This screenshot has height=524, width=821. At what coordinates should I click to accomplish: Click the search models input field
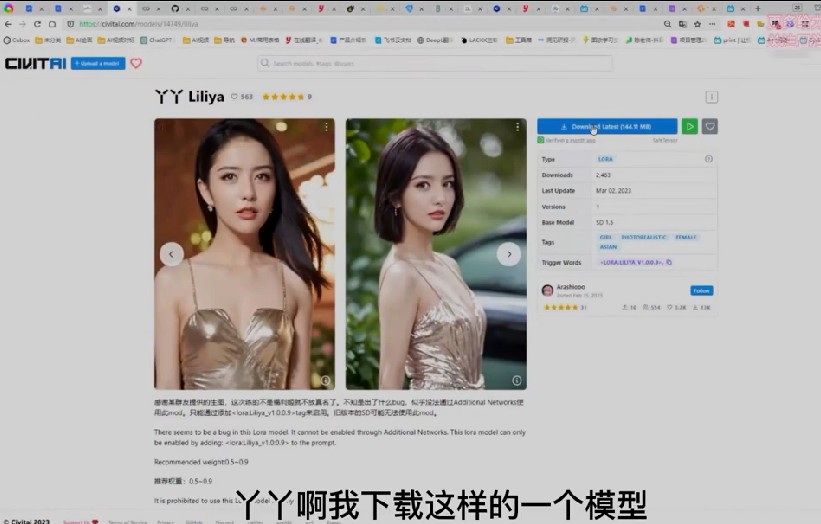point(350,63)
